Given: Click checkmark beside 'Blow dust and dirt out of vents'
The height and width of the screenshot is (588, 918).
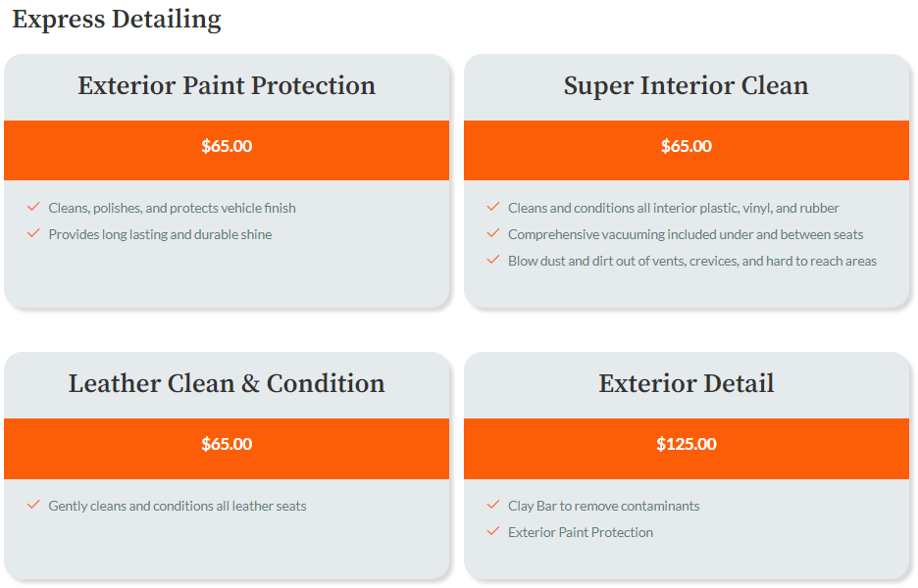Looking at the screenshot, I should click(493, 260).
